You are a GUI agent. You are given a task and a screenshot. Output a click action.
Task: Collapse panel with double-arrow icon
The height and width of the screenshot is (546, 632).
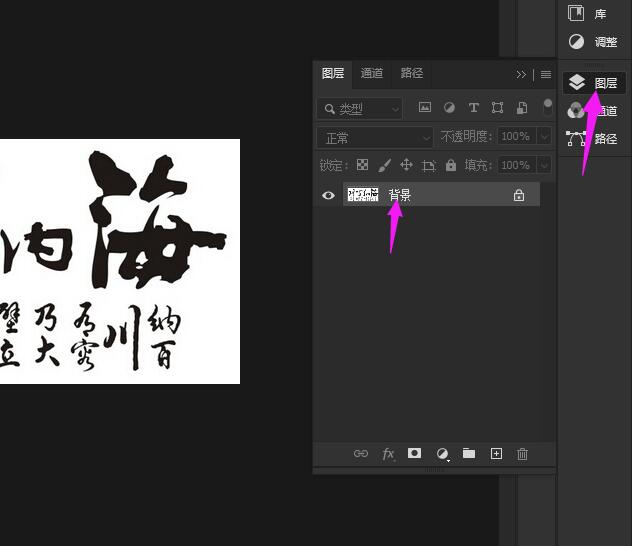click(x=521, y=75)
